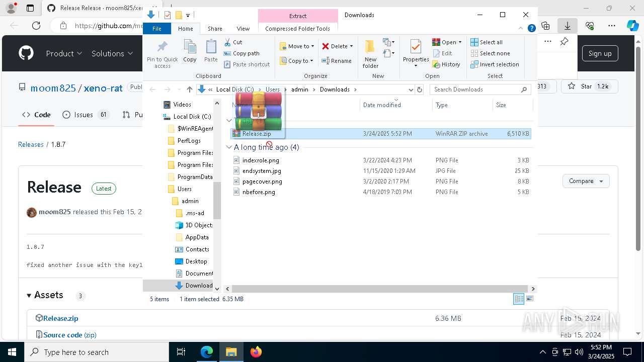Click Sign up button on GitHub

click(600, 53)
